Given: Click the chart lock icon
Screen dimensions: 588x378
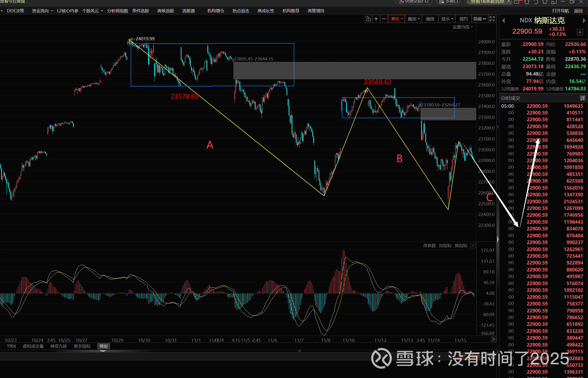Looking at the screenshot, I should coord(368,19).
